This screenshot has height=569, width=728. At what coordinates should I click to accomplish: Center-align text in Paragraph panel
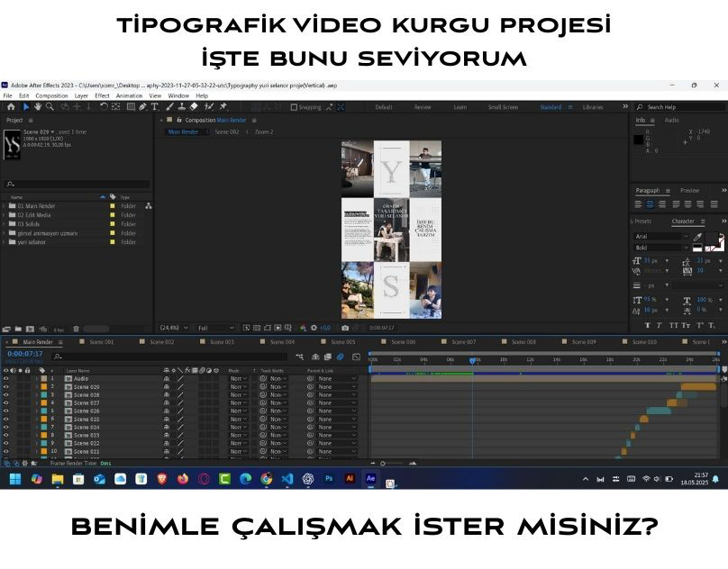pyautogui.click(x=650, y=204)
